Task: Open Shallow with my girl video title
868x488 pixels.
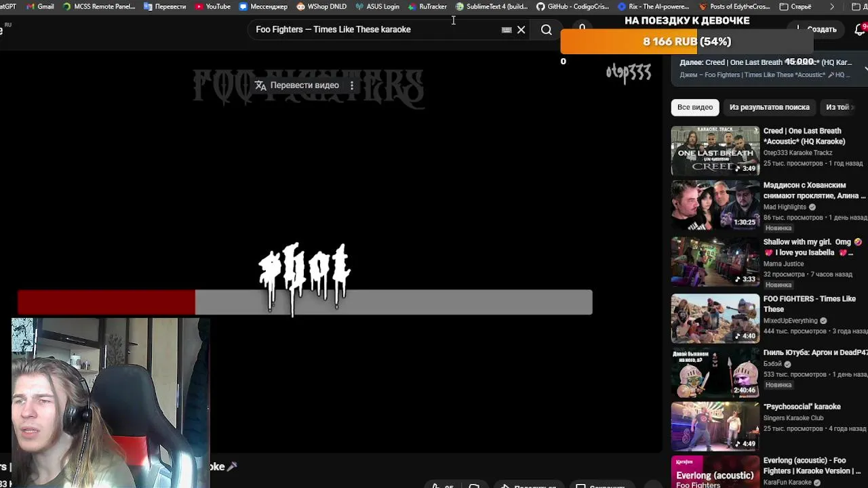Action: pyautogui.click(x=812, y=247)
